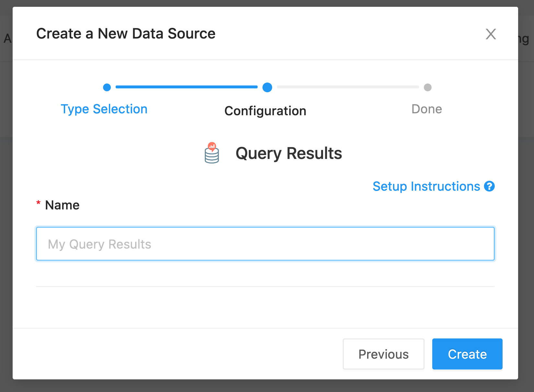Image resolution: width=534 pixels, height=392 pixels.
Task: Click the Query Results heading text
Action: pos(289,153)
